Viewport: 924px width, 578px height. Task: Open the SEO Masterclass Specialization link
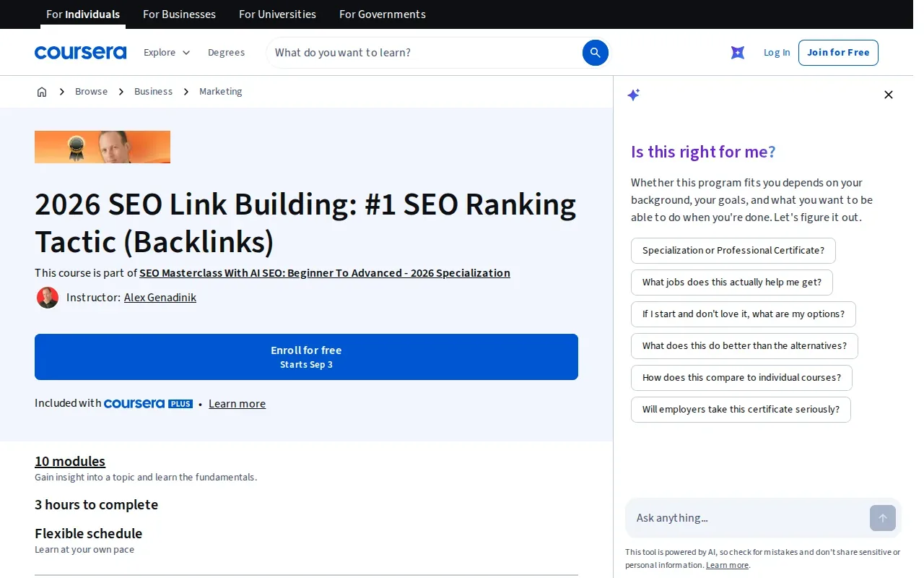[x=325, y=273]
